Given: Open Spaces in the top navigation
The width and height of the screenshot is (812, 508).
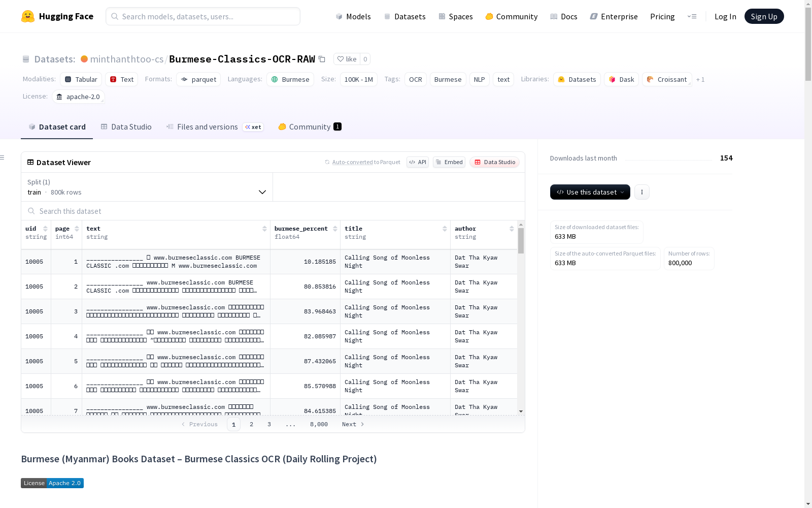Looking at the screenshot, I should [x=456, y=16].
